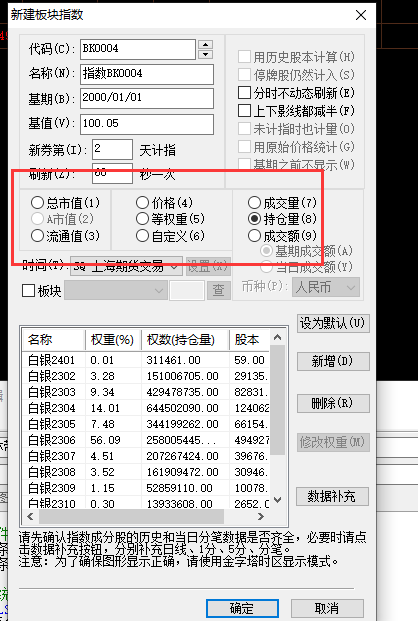Click the 新券第 days input field
Image resolution: width=418 pixels, height=621 pixels.
tap(112, 149)
